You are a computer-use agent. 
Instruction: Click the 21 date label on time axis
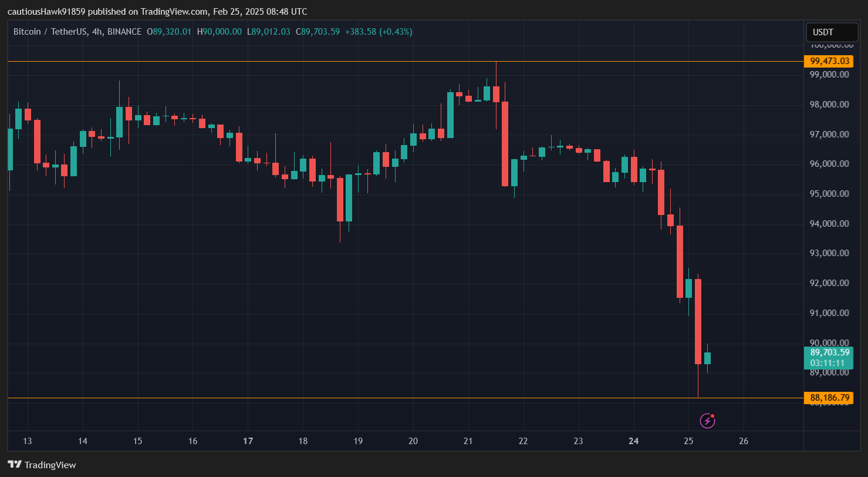pyautogui.click(x=468, y=441)
